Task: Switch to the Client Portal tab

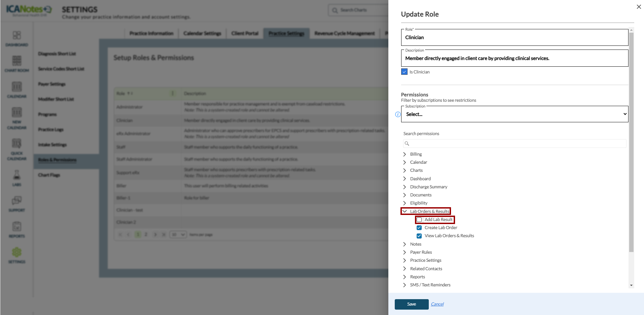Action: click(245, 33)
